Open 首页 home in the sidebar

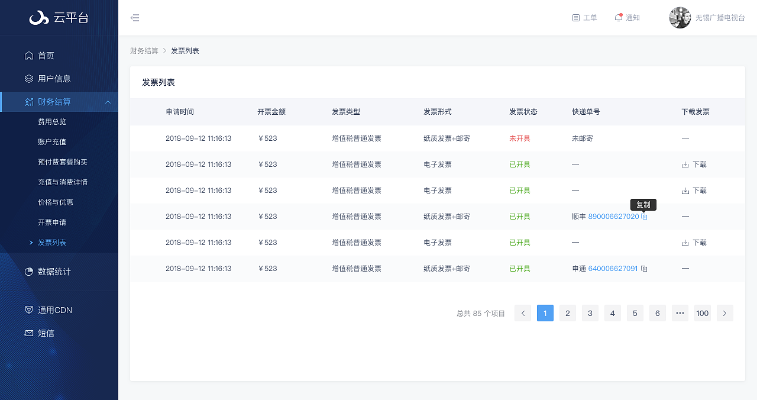pyautogui.click(x=46, y=55)
